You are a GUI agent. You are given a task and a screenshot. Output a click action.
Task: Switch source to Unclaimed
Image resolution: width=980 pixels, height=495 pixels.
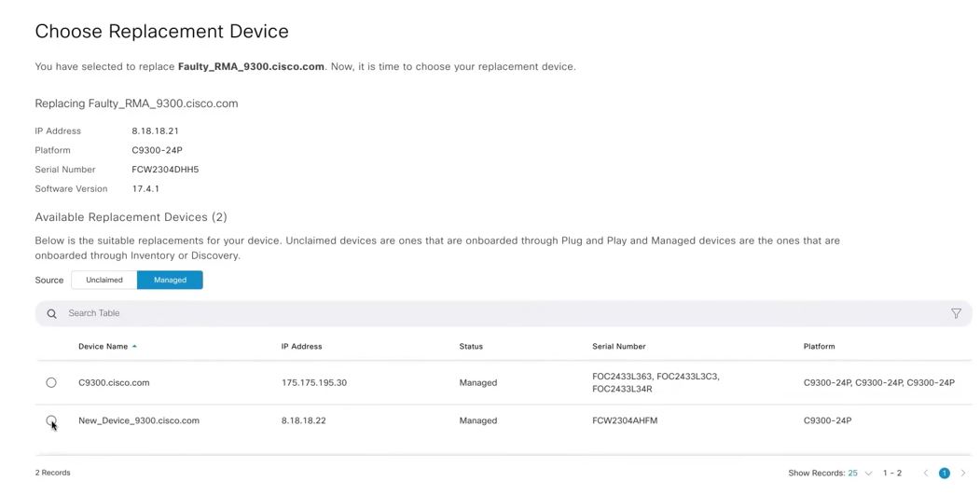(104, 280)
